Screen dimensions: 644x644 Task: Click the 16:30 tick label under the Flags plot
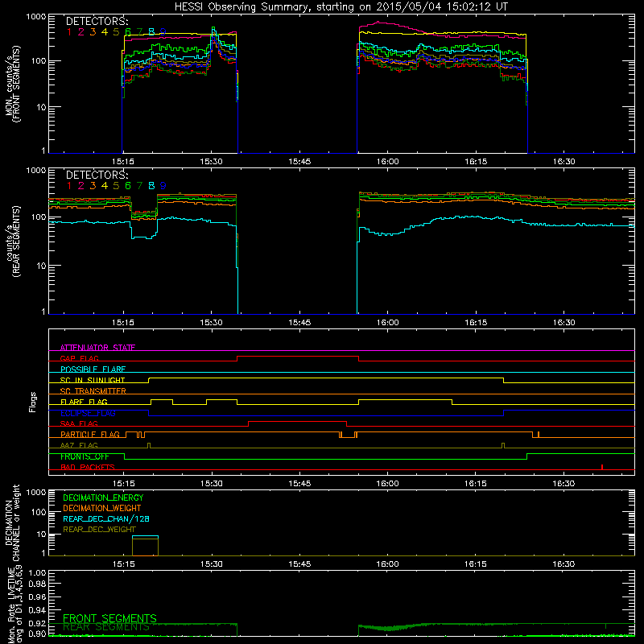563,484
